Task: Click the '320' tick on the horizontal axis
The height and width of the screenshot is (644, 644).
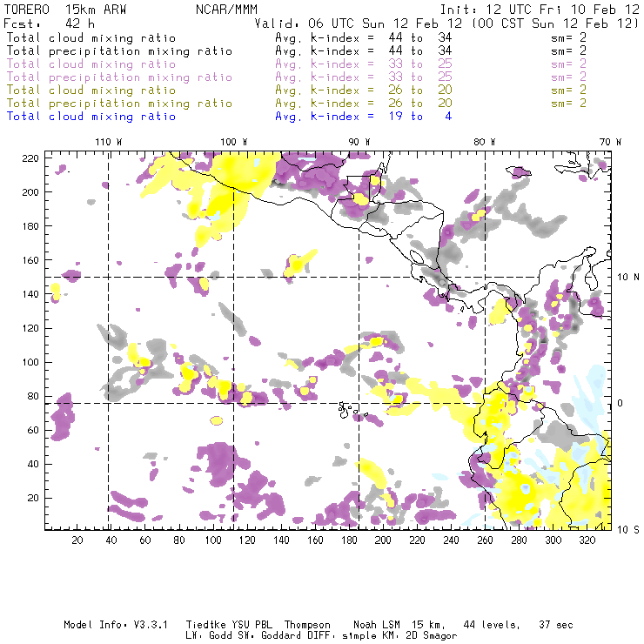Action: (x=587, y=540)
